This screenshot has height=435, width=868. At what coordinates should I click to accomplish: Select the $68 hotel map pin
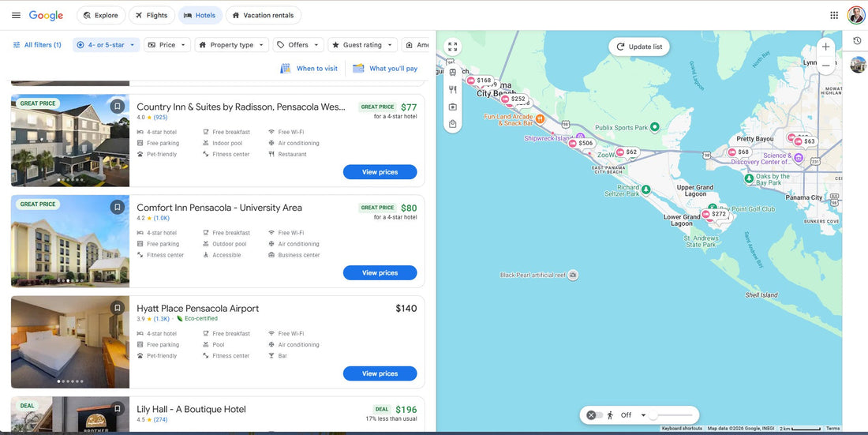(x=739, y=152)
